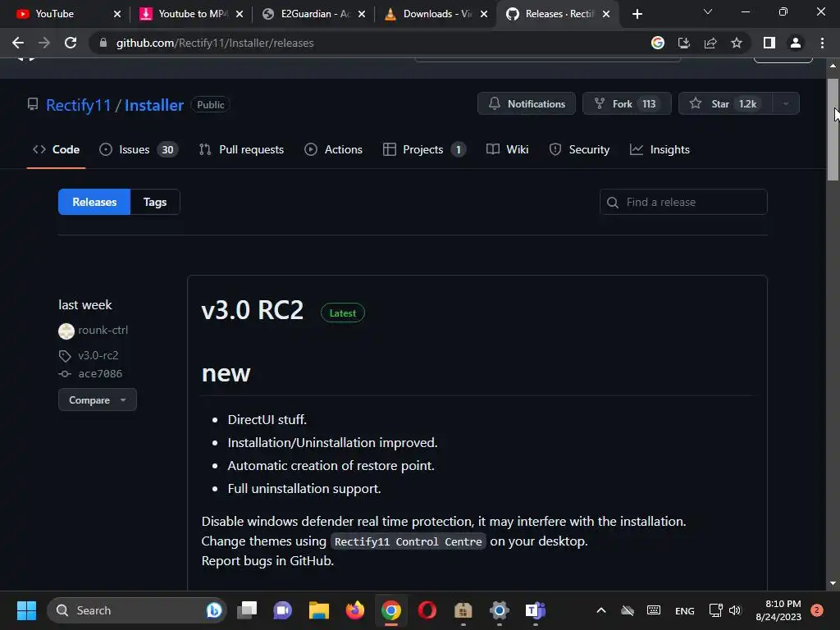Image resolution: width=840 pixels, height=630 pixels.
Task: Open the Chrome three-dot menu
Action: click(822, 43)
